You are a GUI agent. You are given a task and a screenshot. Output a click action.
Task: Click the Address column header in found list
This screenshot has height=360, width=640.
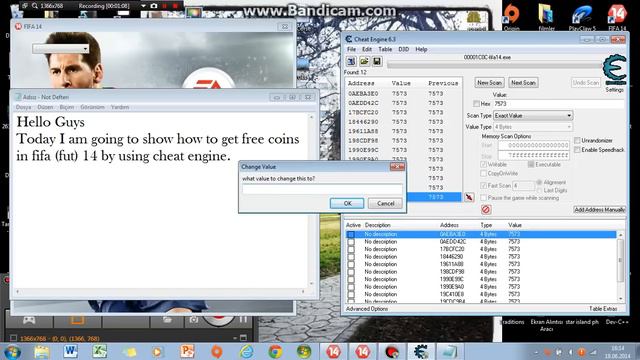pyautogui.click(x=361, y=83)
